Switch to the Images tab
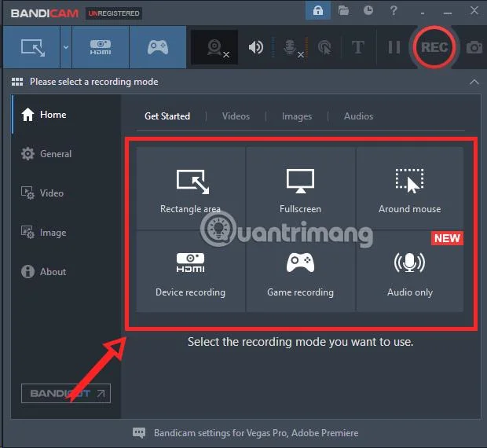The height and width of the screenshot is (448, 487). [x=297, y=116]
